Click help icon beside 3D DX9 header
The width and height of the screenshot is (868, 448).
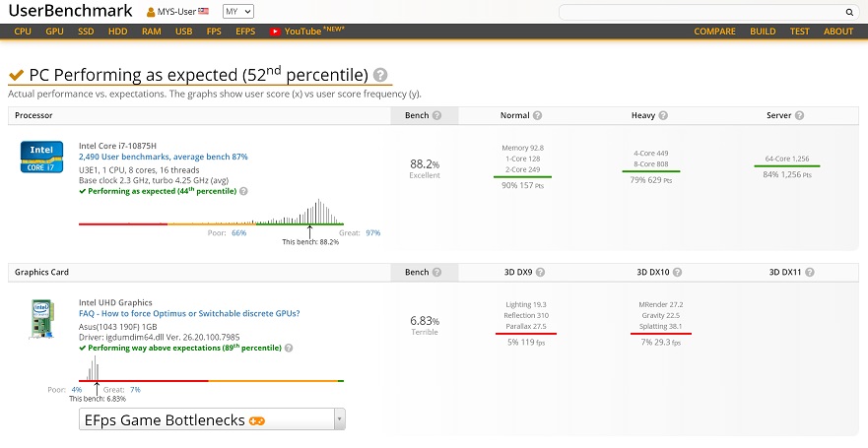click(x=540, y=272)
